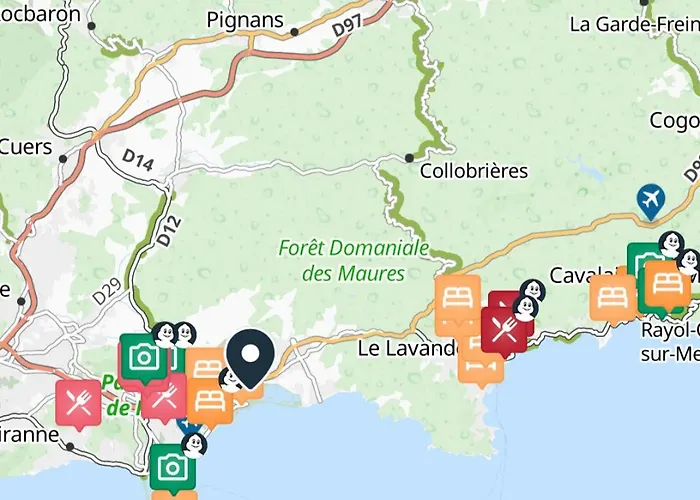Click the Michelin man badge above the dark red restaurant marker

point(525,308)
